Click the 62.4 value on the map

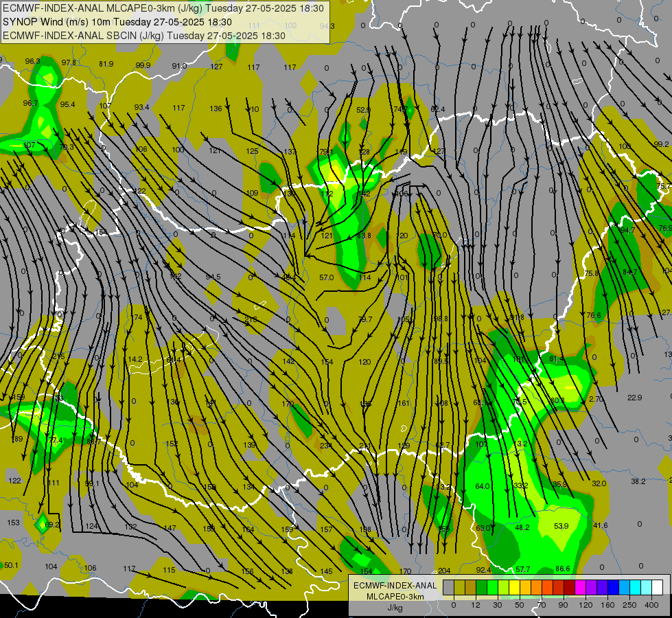point(437,109)
